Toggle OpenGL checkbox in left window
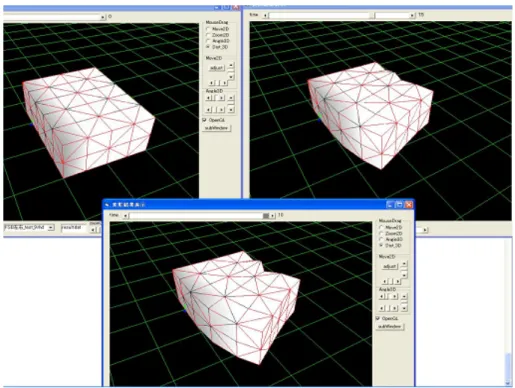515x388 pixels. click(204, 120)
